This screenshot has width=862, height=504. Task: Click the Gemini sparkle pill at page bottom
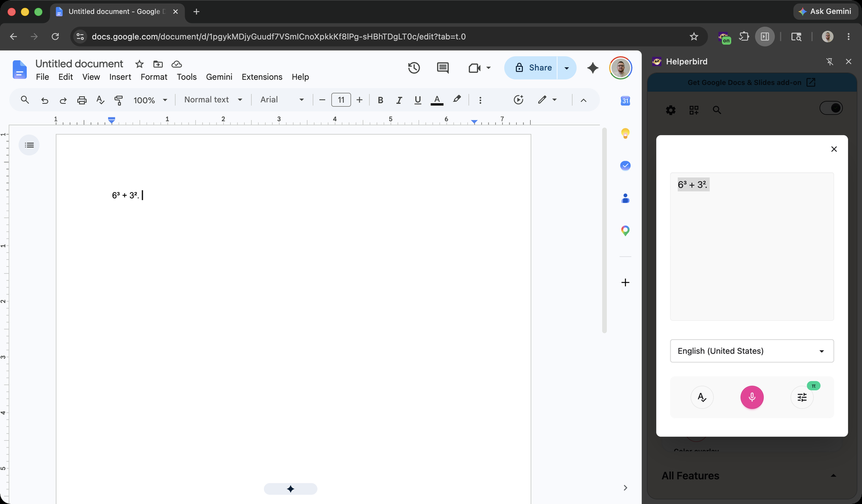point(290,489)
